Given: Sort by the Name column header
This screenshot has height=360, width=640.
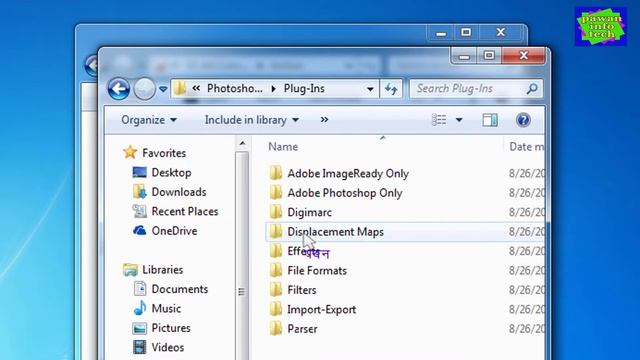Looking at the screenshot, I should pos(283,147).
